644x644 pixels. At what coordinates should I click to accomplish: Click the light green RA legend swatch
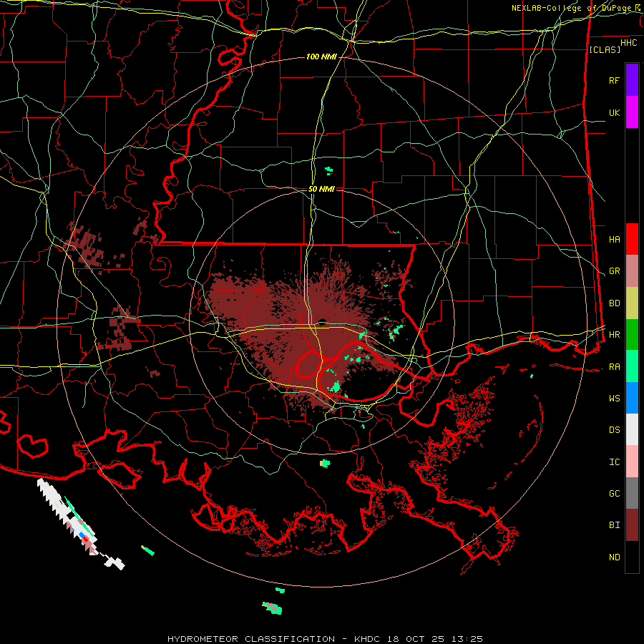point(632,366)
